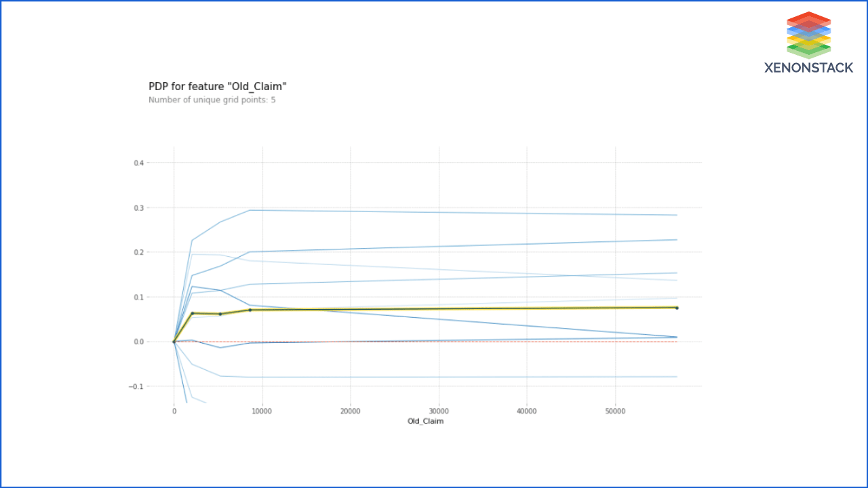Click the x-axis tick label 0
Viewport: 868px width, 488px height.
pos(174,411)
